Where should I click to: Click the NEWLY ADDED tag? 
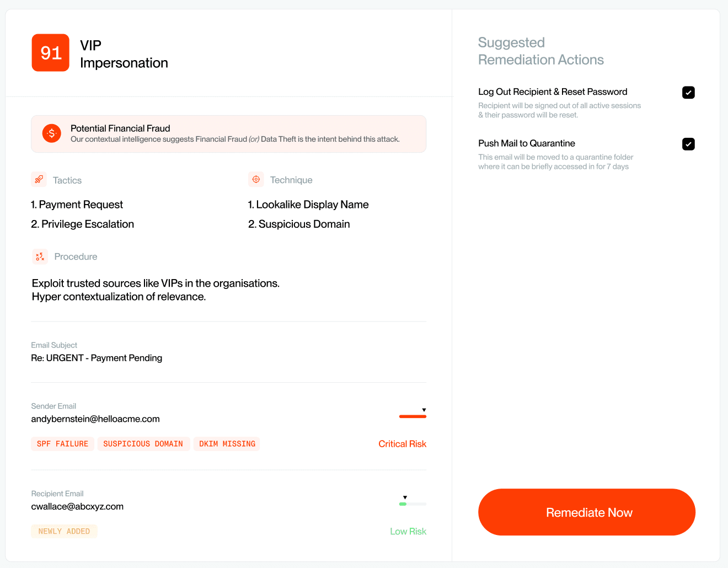click(64, 532)
